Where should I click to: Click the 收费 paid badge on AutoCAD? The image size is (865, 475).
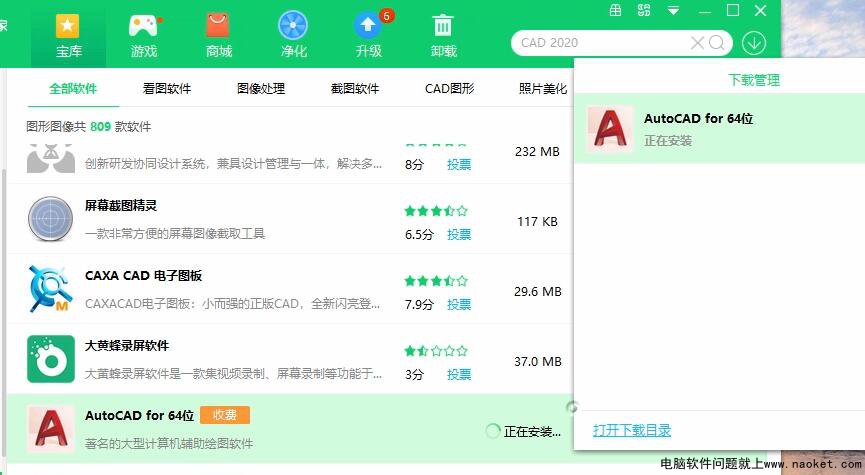pos(225,415)
